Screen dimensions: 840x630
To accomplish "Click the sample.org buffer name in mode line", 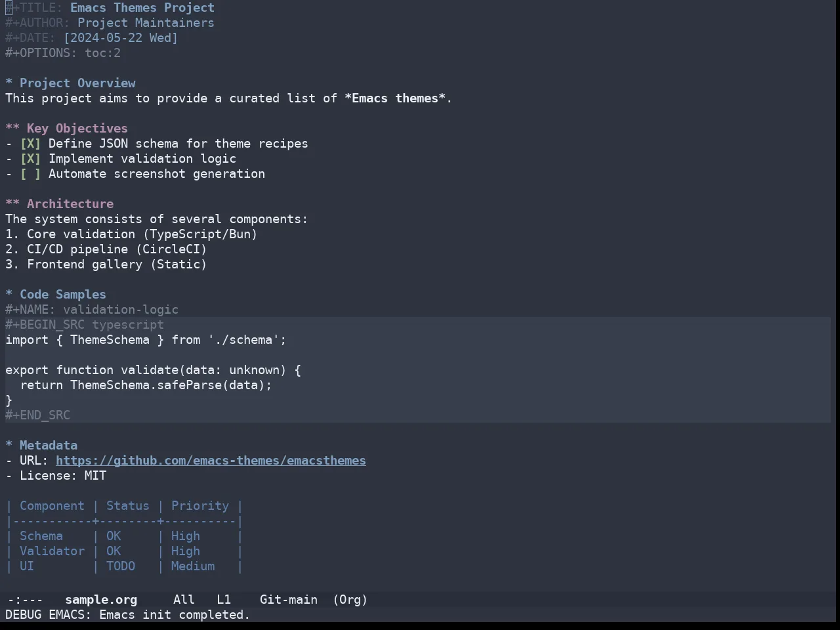I will pyautogui.click(x=101, y=600).
